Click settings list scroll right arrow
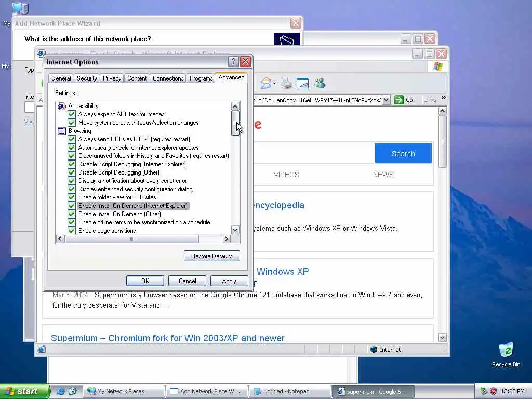532x399 pixels. click(x=227, y=239)
